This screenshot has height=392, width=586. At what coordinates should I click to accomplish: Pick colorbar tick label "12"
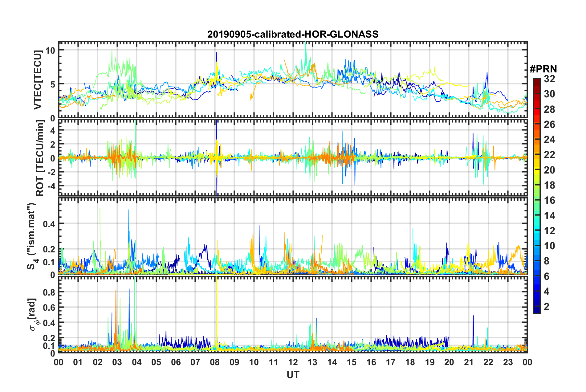tap(549, 231)
